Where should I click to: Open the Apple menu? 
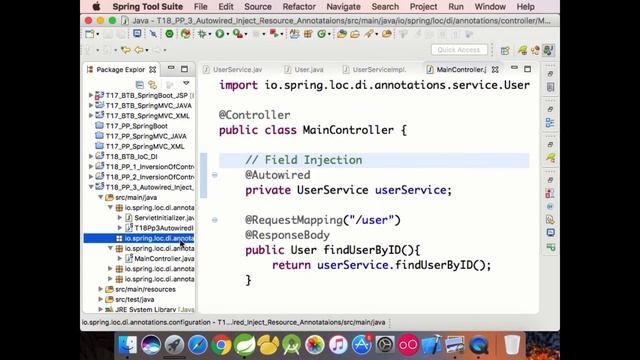[96, 7]
